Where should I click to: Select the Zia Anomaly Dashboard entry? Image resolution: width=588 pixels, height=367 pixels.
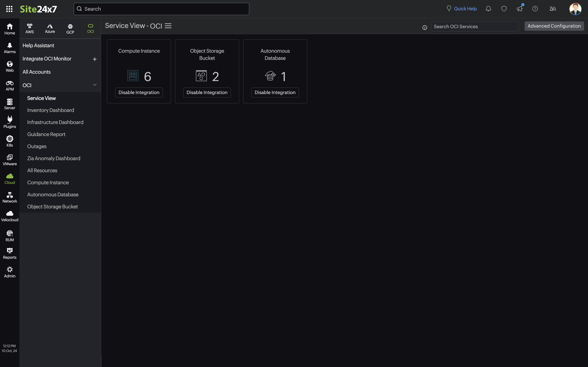pyautogui.click(x=54, y=158)
